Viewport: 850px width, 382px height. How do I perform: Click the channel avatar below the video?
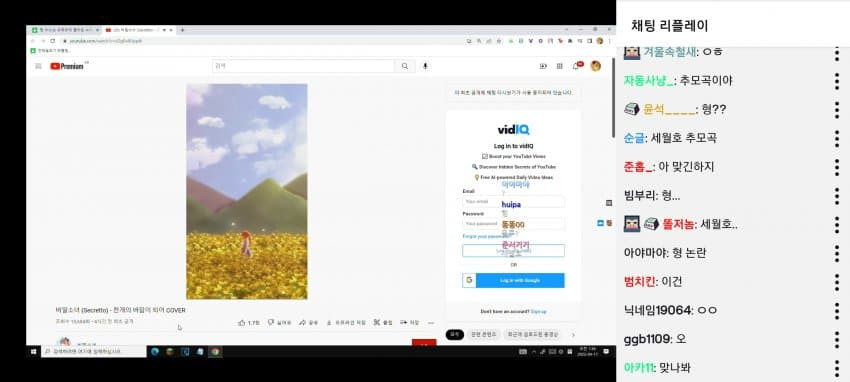point(65,341)
